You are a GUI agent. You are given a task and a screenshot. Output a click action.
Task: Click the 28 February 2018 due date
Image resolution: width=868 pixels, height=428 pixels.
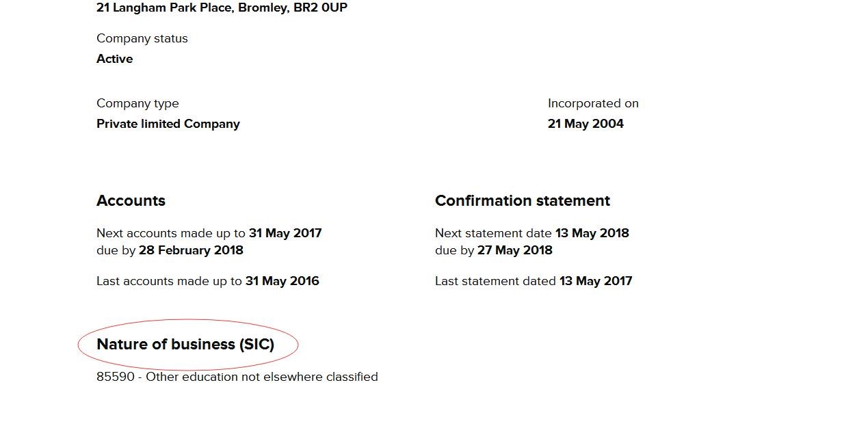coord(191,250)
